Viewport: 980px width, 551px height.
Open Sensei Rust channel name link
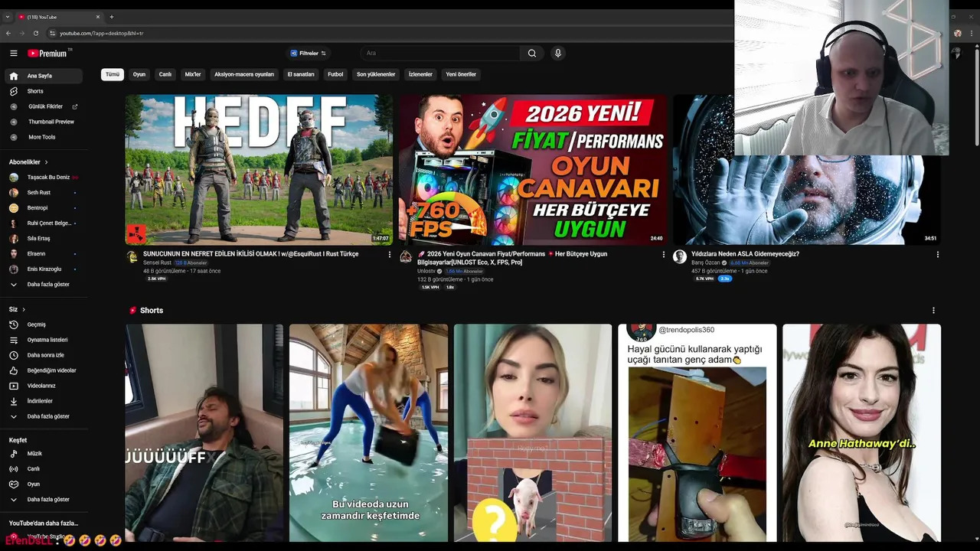(x=157, y=262)
